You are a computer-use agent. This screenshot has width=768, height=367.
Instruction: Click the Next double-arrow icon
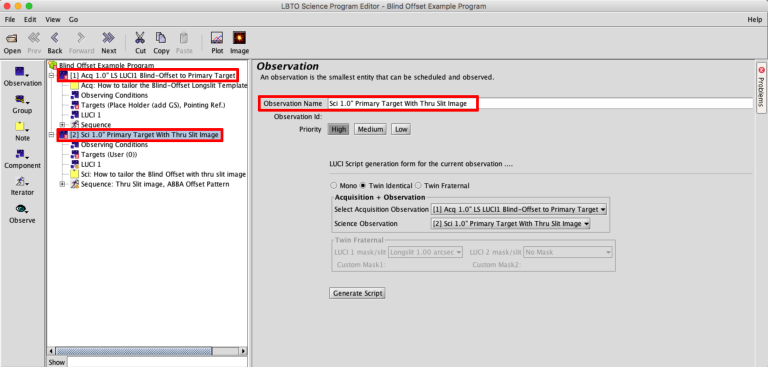108,38
